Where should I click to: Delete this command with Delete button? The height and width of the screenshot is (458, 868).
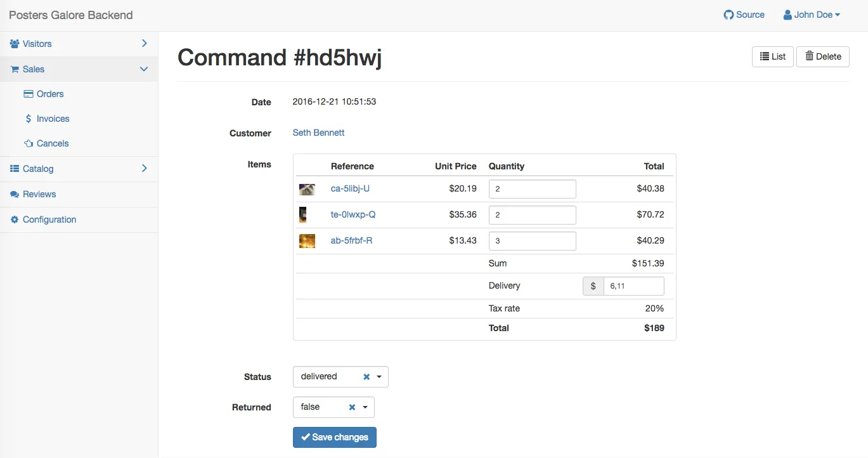[822, 56]
